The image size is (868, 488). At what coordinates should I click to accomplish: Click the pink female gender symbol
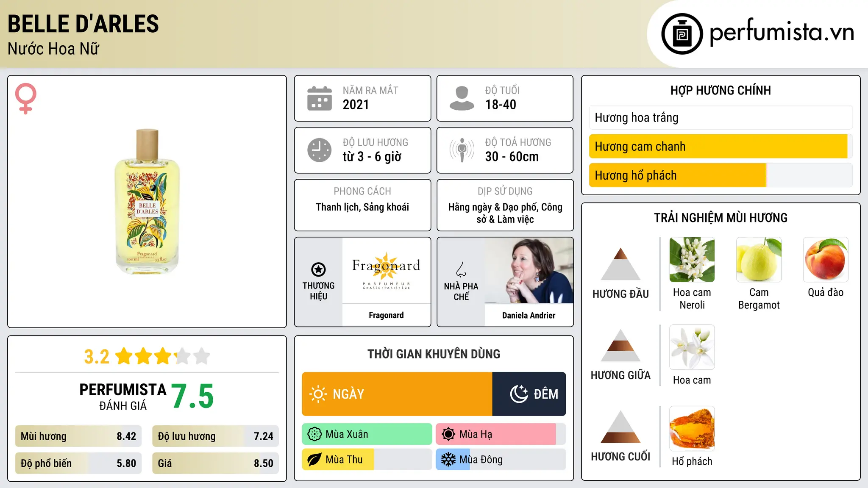click(26, 98)
